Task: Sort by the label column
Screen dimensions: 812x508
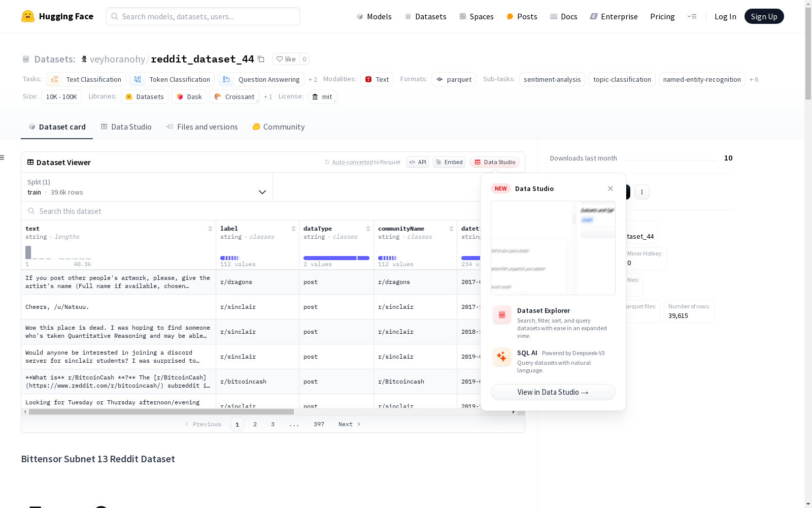Action: (x=293, y=229)
